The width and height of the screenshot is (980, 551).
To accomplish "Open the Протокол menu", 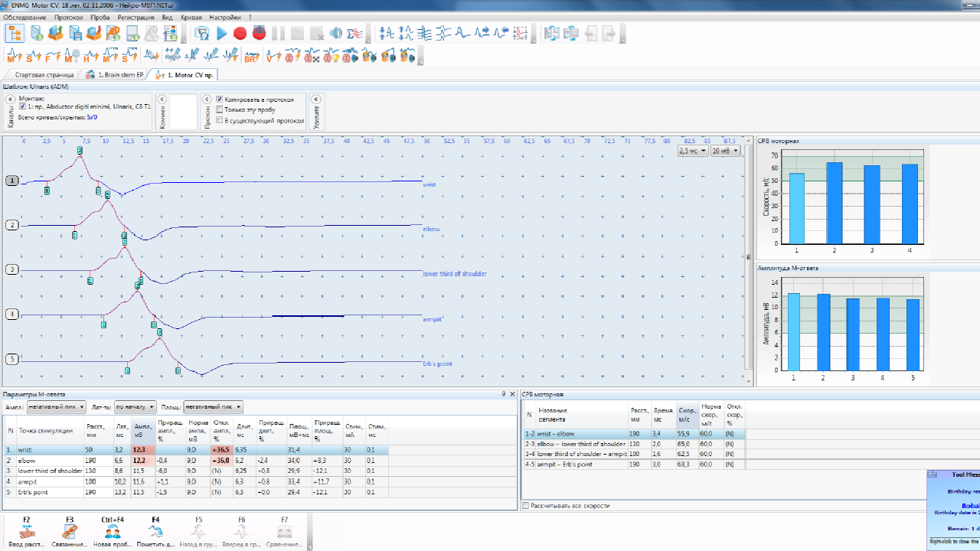I will pyautogui.click(x=68, y=17).
